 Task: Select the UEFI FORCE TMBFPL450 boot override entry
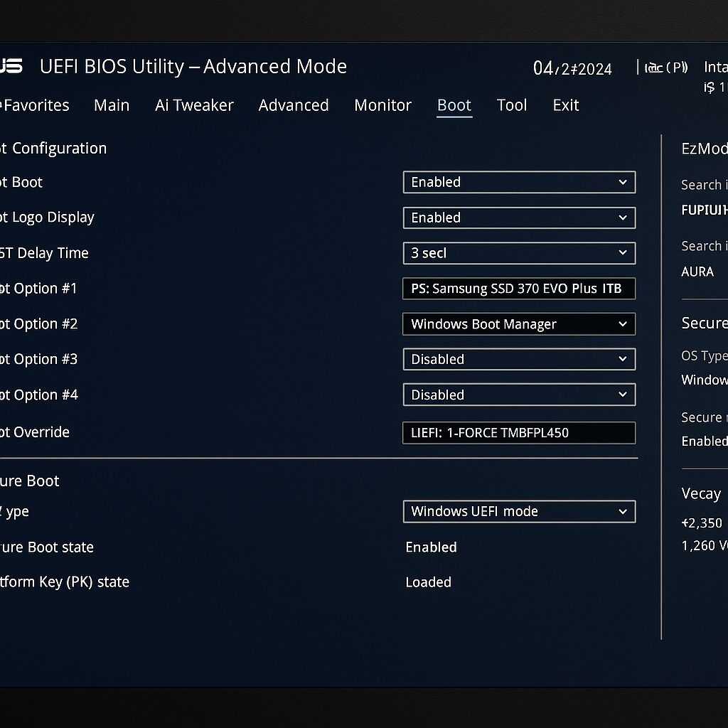tap(518, 432)
